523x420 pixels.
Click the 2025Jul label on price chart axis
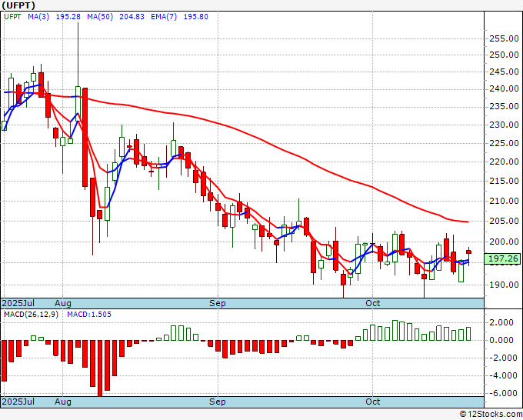(x=18, y=303)
